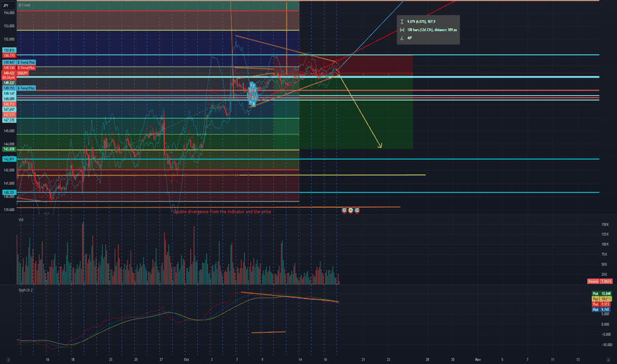This screenshot has width=617, height=364.
Task: Click the blue Plot 9.741 label
Action: coord(602,310)
